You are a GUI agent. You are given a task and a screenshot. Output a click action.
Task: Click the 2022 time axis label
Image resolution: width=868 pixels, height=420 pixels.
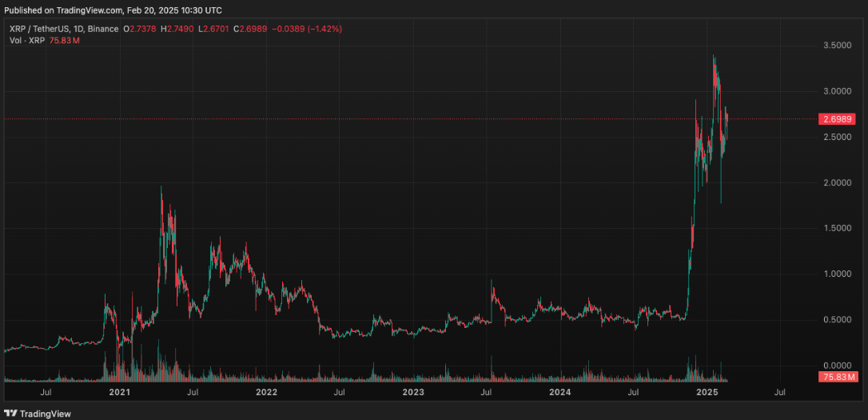266,392
